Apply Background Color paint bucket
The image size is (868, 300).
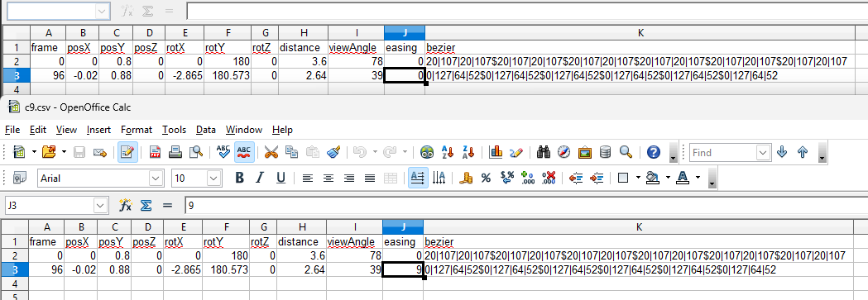pos(654,178)
